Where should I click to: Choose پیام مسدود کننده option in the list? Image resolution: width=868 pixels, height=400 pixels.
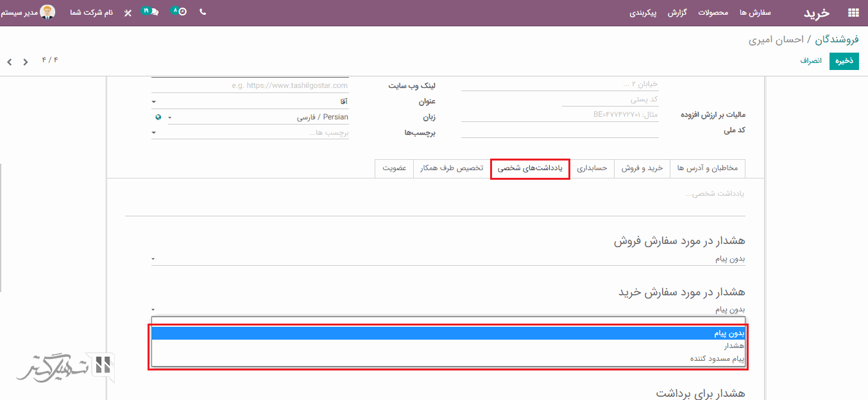click(717, 359)
